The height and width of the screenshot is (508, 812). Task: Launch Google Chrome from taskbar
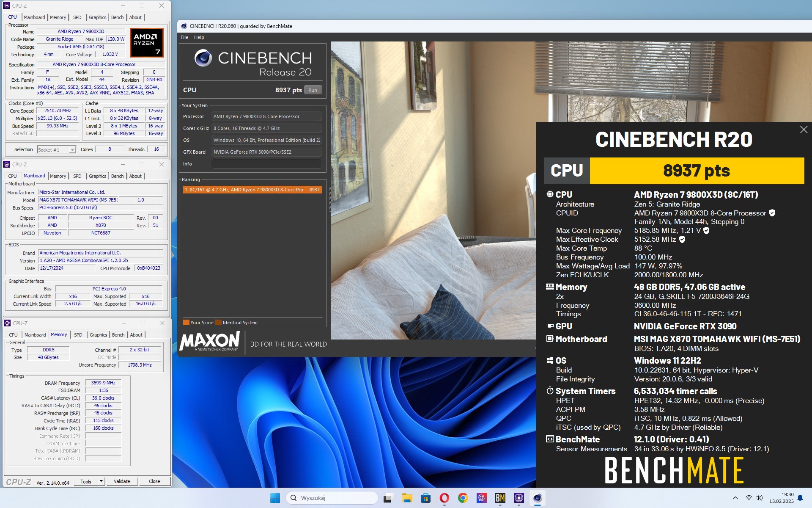tap(463, 498)
